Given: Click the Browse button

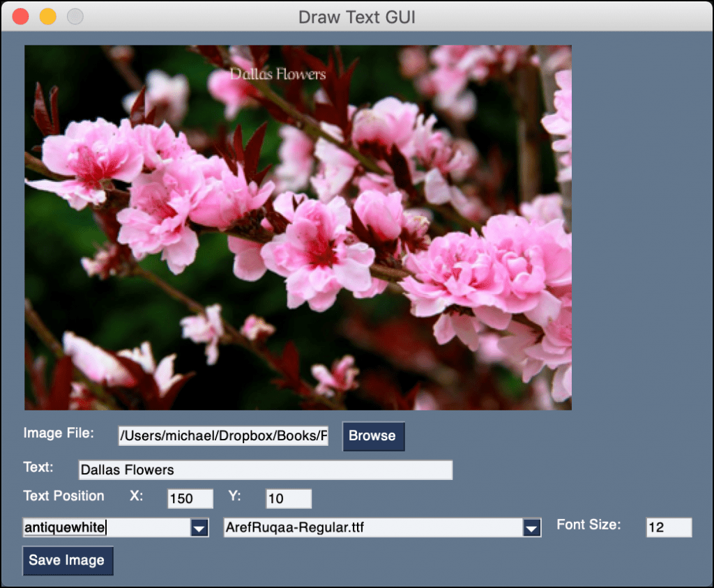Looking at the screenshot, I should [374, 436].
